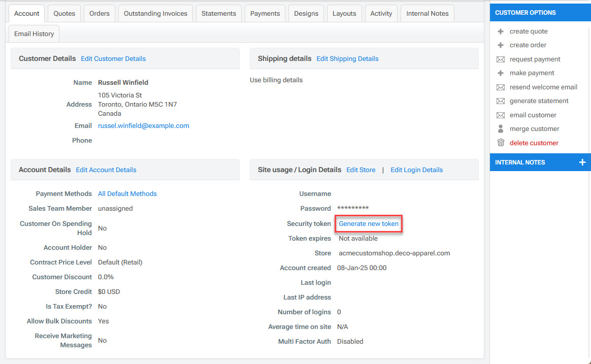Click the trash icon beside delete customer

point(501,143)
